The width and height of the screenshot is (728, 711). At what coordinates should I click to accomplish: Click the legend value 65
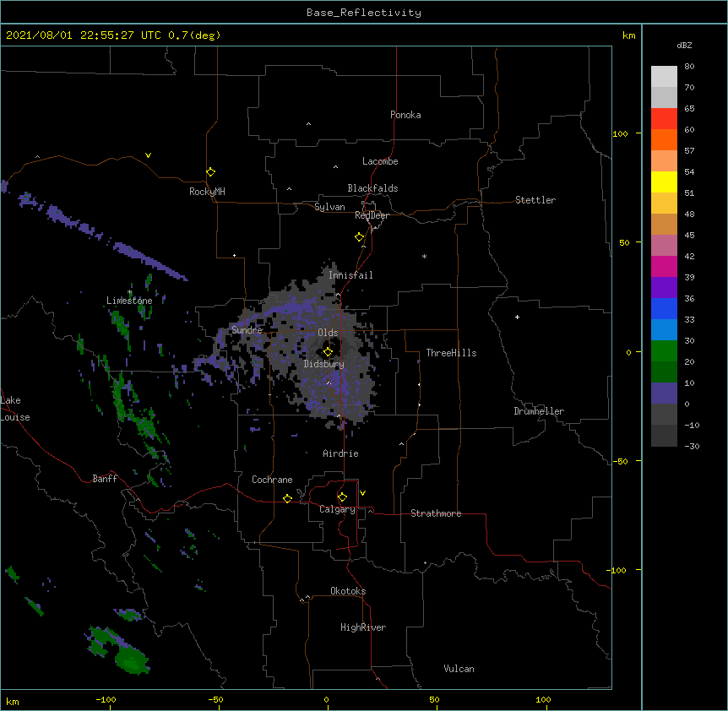pos(689,109)
